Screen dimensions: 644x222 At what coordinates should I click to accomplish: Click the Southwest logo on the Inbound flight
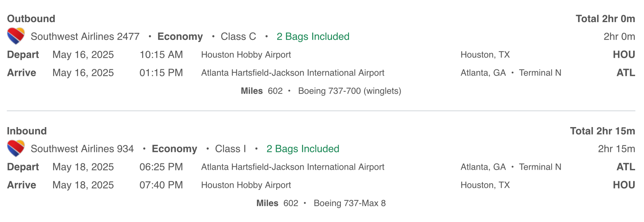coord(16,149)
